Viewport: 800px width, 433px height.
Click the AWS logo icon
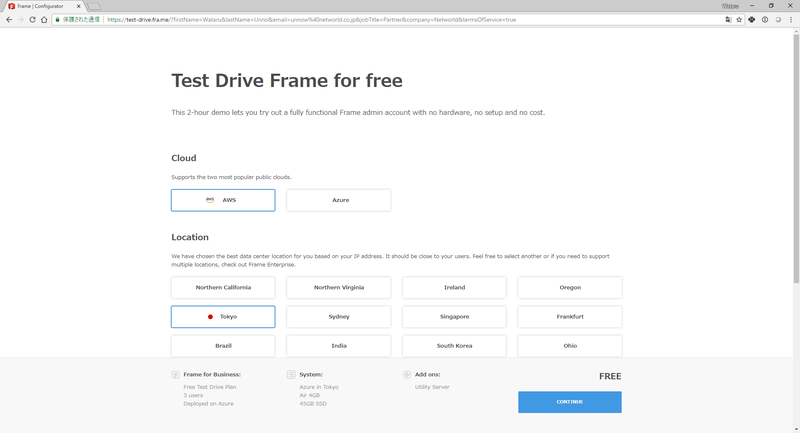click(x=210, y=200)
